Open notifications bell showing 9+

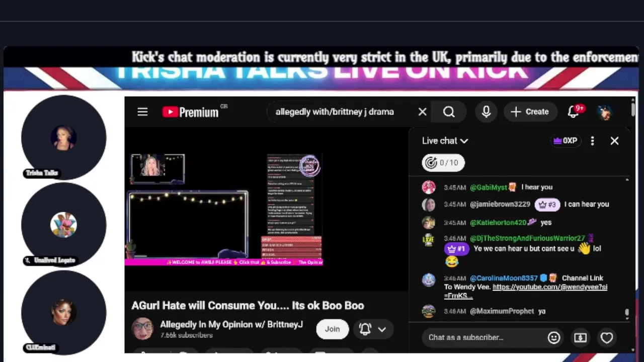(574, 112)
